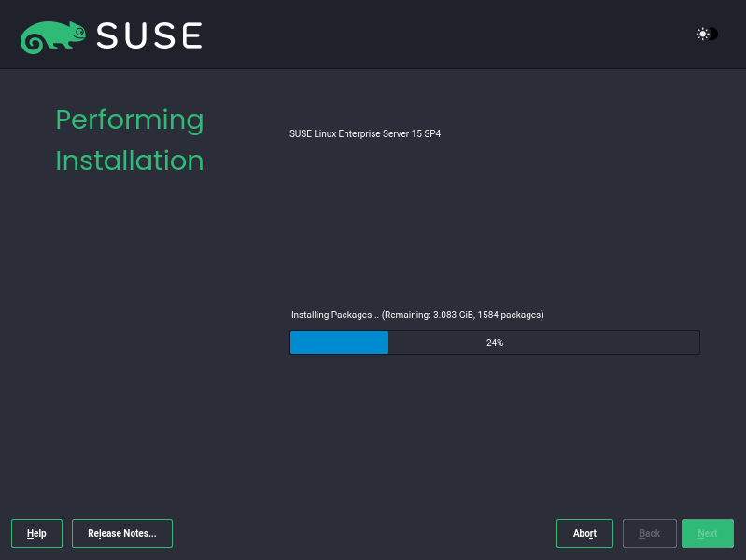The height and width of the screenshot is (560, 746).
Task: Toggle the light/dark theme switch
Action: click(707, 34)
